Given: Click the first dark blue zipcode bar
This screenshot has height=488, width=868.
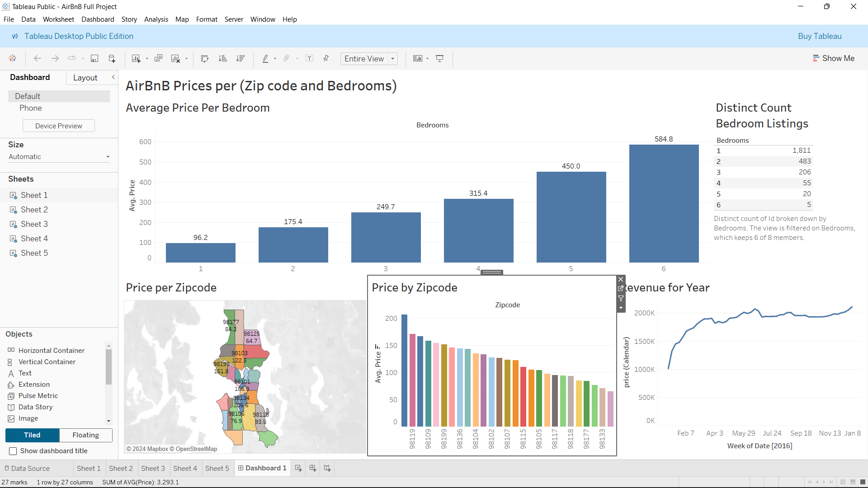Looking at the screenshot, I should click(405, 371).
